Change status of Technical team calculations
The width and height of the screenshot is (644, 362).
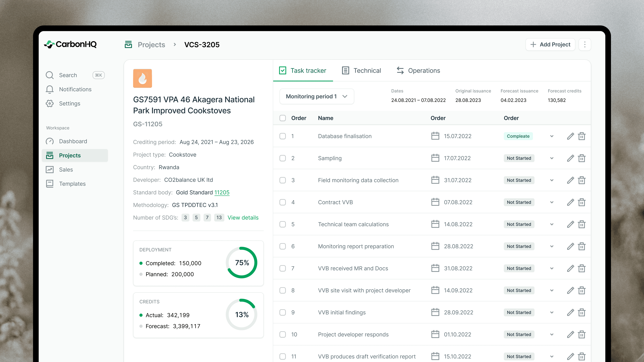pos(552,224)
